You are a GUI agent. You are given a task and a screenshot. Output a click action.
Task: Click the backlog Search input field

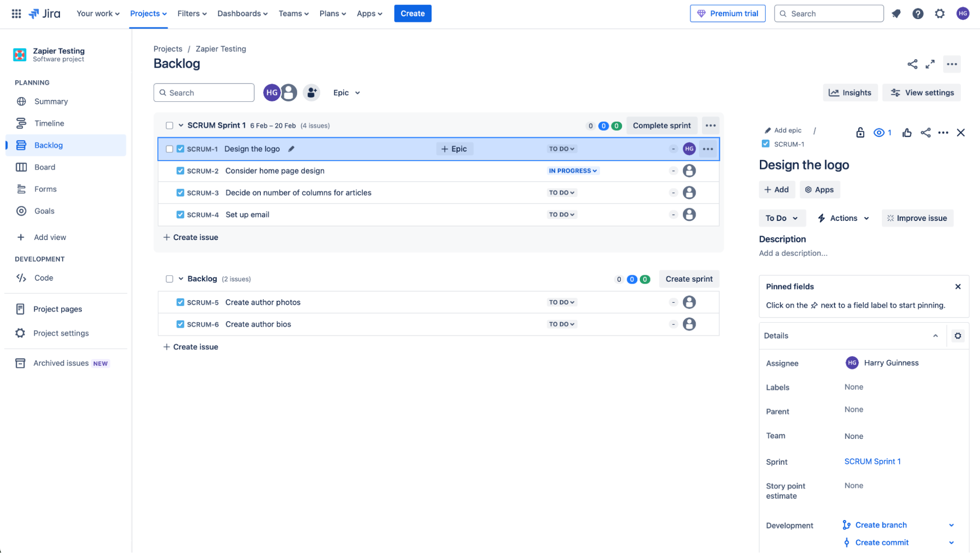204,93
